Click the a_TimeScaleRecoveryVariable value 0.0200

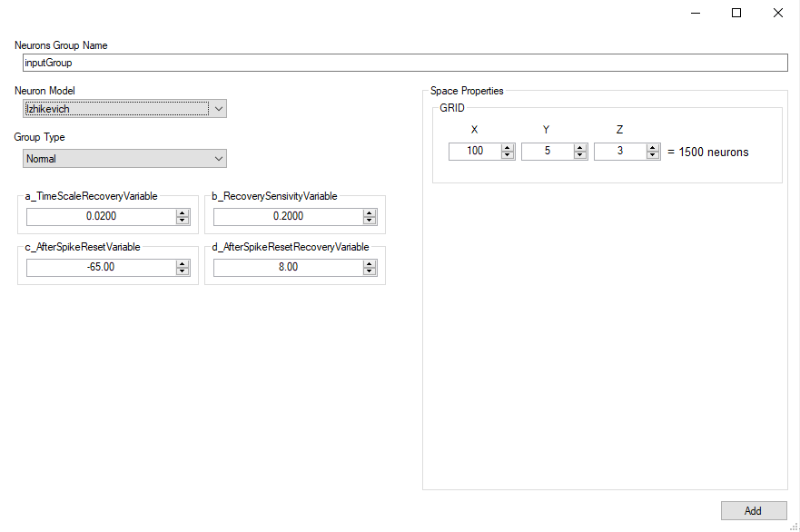tap(101, 217)
